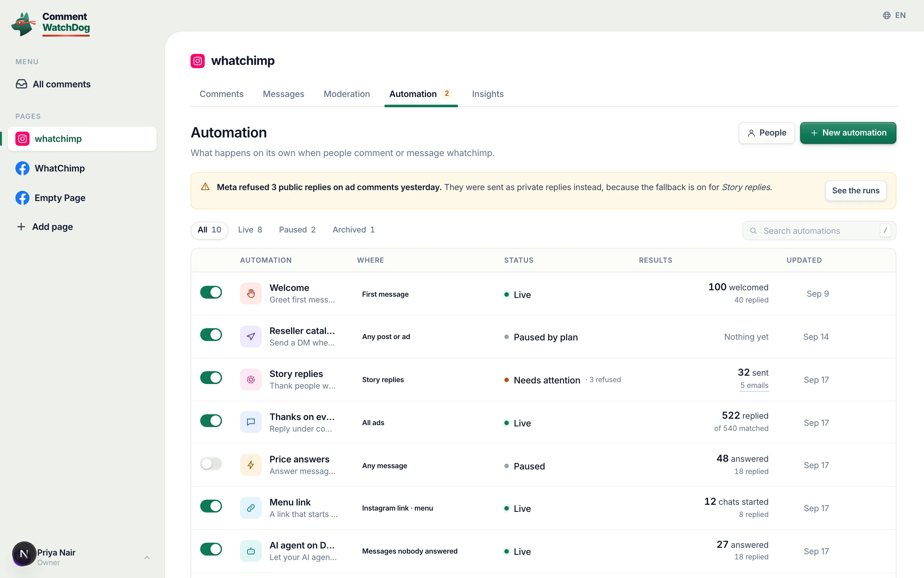Disable the Story replies automation toggle
The height and width of the screenshot is (578, 924).
tap(211, 378)
